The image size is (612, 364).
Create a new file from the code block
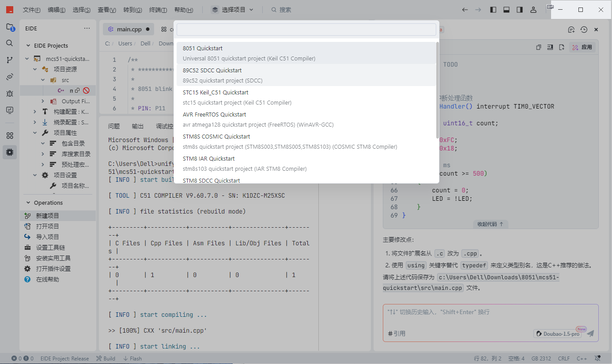point(562,47)
